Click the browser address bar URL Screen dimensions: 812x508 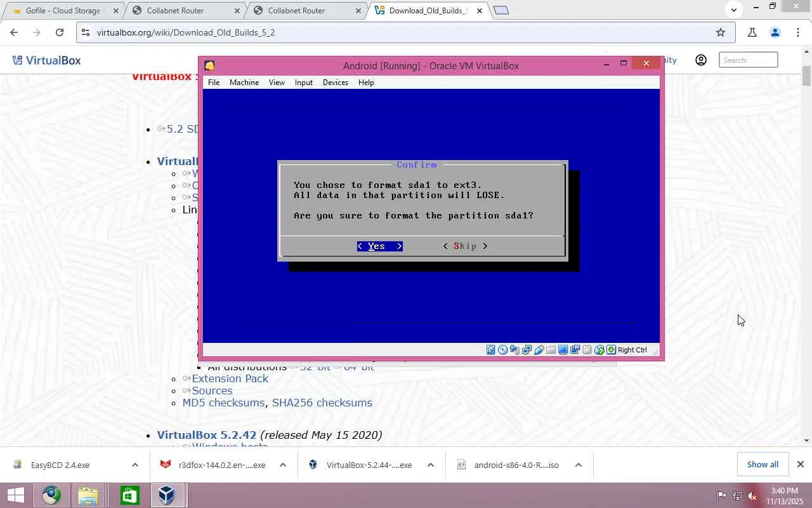[186, 32]
